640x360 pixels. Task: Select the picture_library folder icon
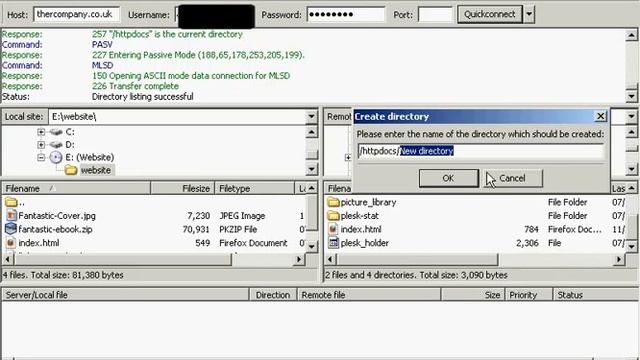click(x=333, y=202)
